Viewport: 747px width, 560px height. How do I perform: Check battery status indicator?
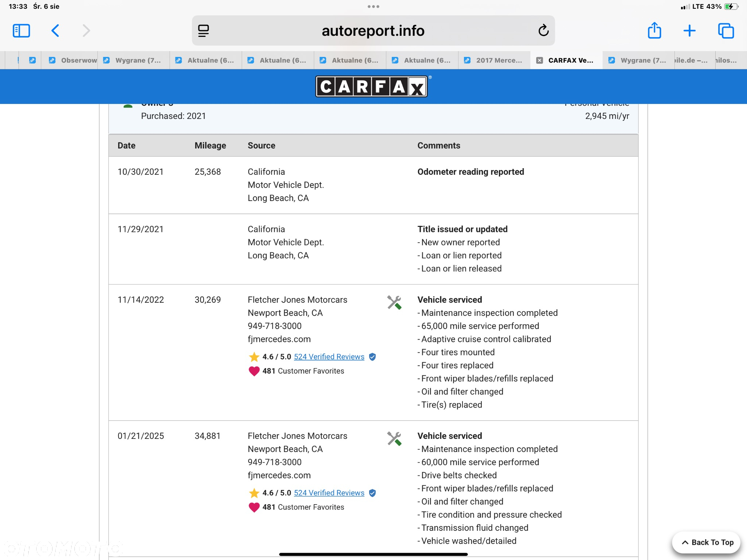[x=731, y=7]
